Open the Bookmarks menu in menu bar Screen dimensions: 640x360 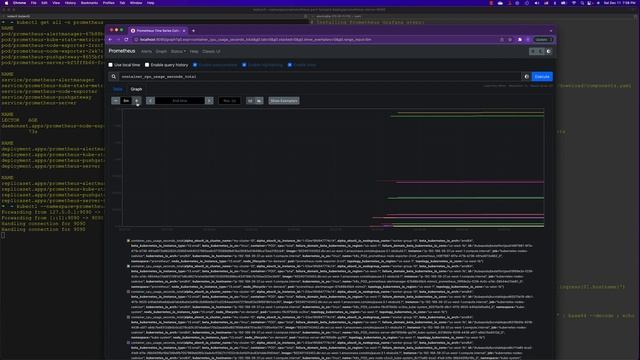click(x=89, y=3)
